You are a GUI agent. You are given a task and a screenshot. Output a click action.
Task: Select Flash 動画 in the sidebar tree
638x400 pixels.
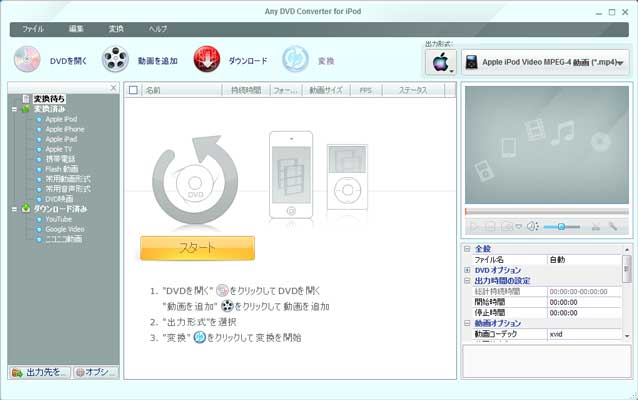pyautogui.click(x=61, y=169)
